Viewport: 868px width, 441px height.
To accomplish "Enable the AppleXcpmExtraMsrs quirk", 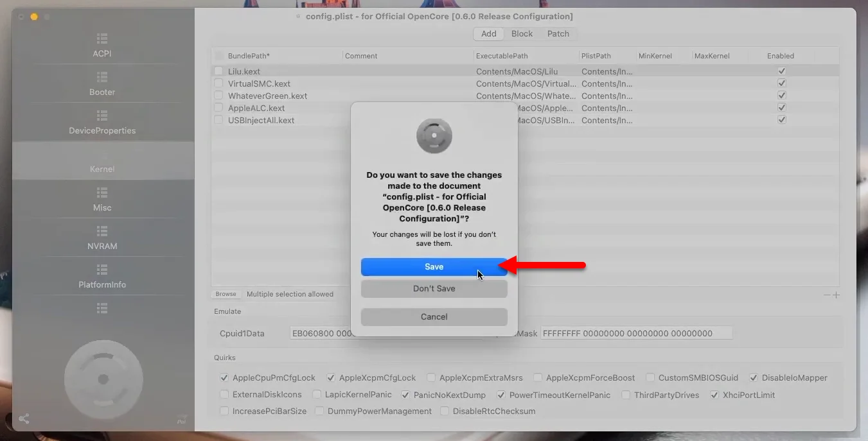I will [x=431, y=378].
